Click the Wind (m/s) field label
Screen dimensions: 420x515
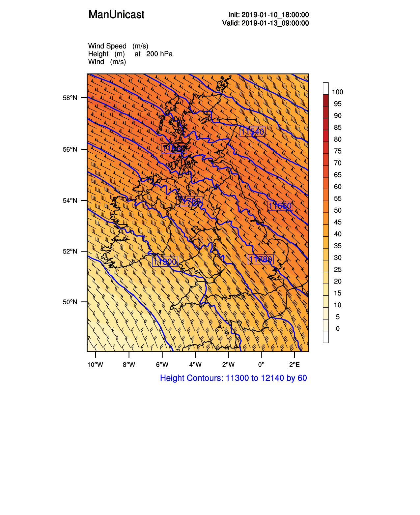(x=107, y=62)
